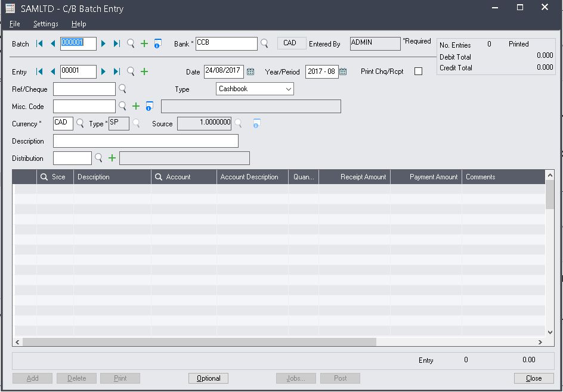This screenshot has height=392, width=563.
Task: Click the grid scroll up arrow
Action: 550,175
